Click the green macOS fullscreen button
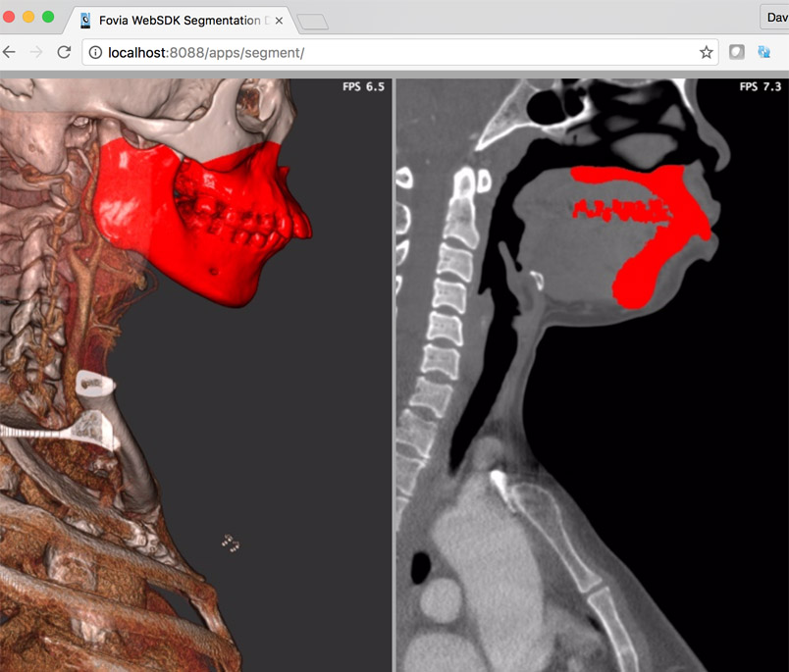Viewport: 789px width, 672px height. (49, 18)
